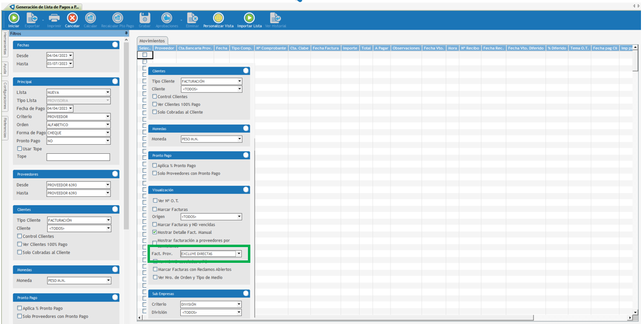Open the Referencias side tab

coord(4,127)
